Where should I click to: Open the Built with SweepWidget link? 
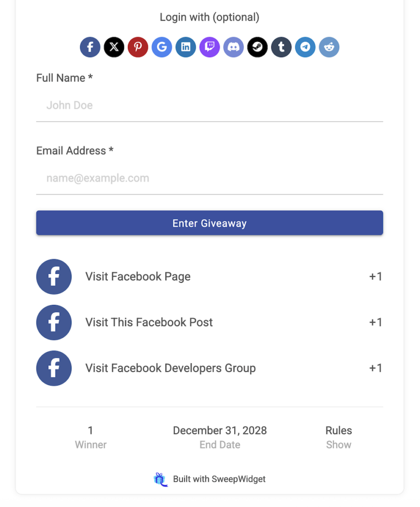coord(219,479)
